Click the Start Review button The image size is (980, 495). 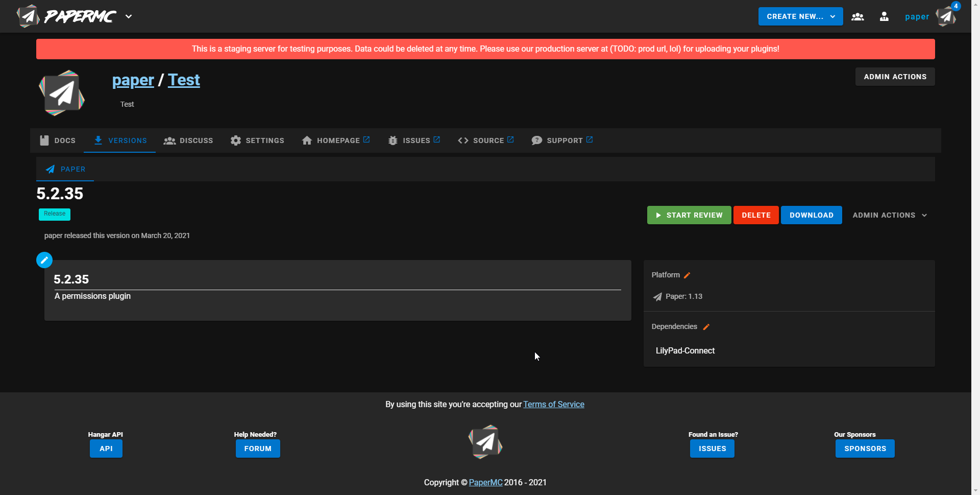click(689, 215)
